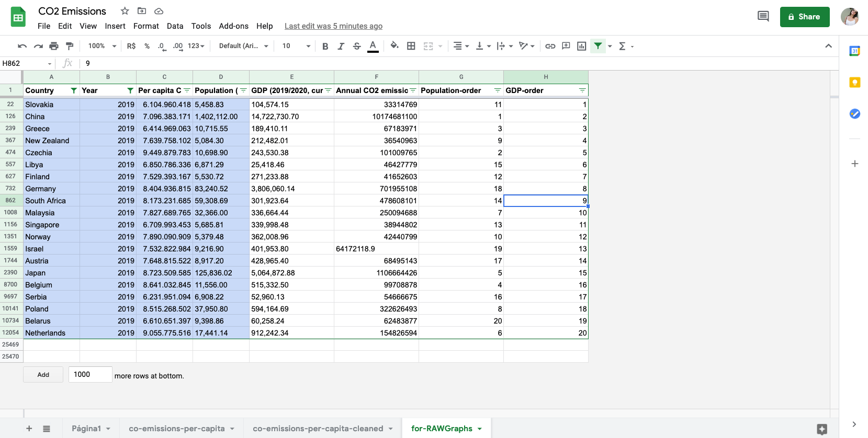
Task: Open Google Calendar side panel
Action: click(x=854, y=51)
